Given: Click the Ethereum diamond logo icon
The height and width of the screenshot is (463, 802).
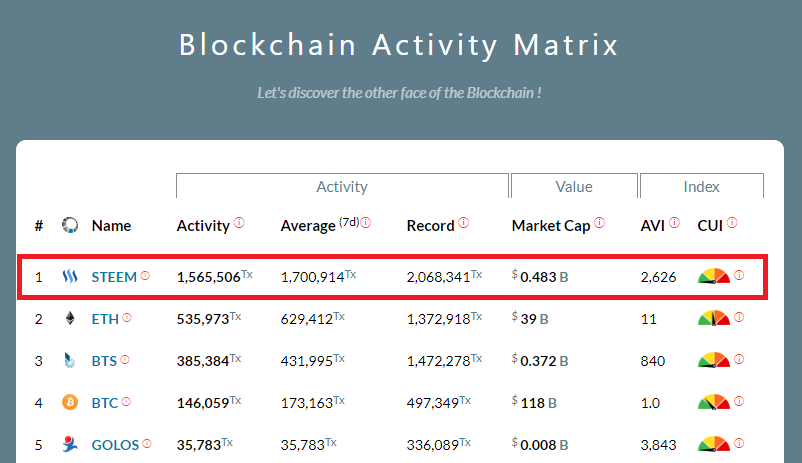Looking at the screenshot, I should point(70,319).
